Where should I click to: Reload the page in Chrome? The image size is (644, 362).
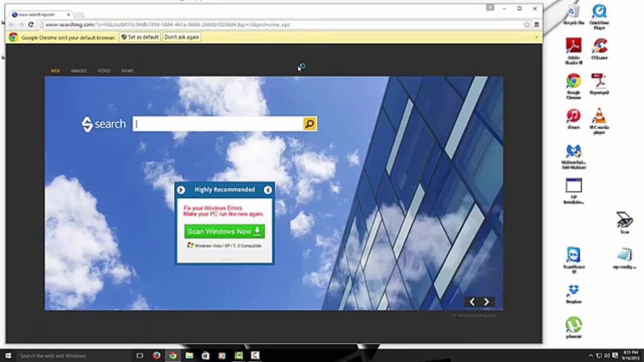(x=31, y=24)
